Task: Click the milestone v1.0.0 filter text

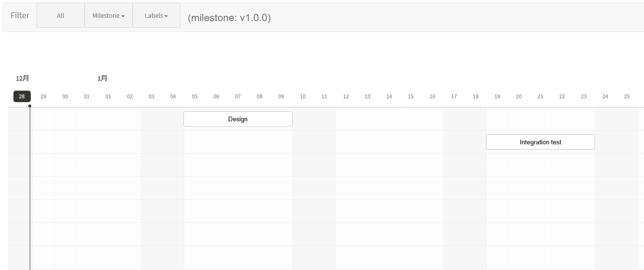Action: [x=229, y=18]
